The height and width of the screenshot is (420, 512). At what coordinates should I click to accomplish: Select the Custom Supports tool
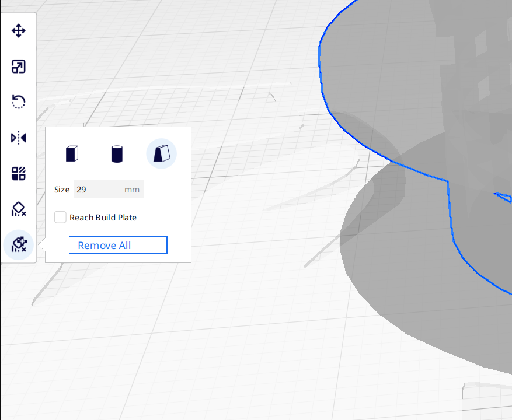[x=19, y=245]
